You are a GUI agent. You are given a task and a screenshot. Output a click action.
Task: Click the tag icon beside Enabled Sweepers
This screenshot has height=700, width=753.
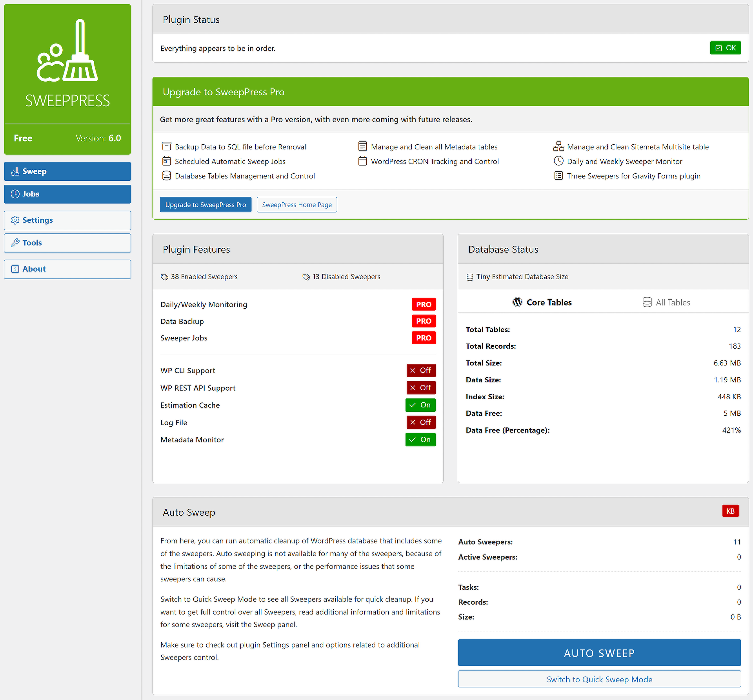pos(164,277)
